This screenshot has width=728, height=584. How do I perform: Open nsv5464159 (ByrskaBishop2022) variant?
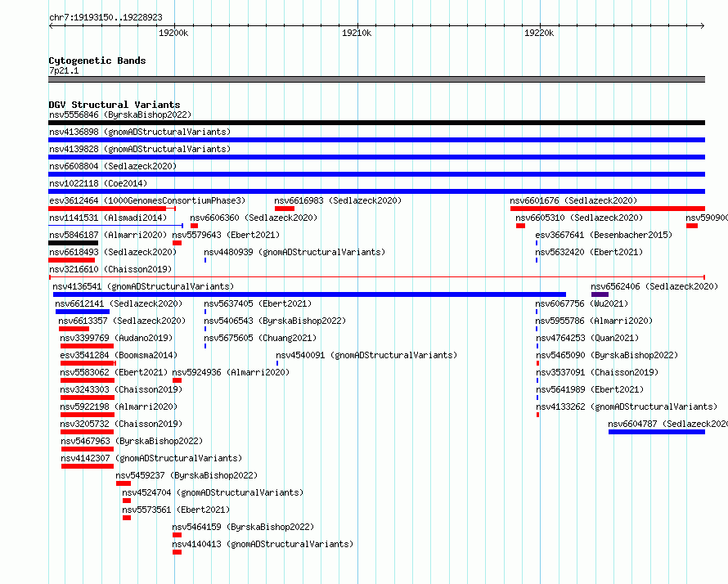243,527
